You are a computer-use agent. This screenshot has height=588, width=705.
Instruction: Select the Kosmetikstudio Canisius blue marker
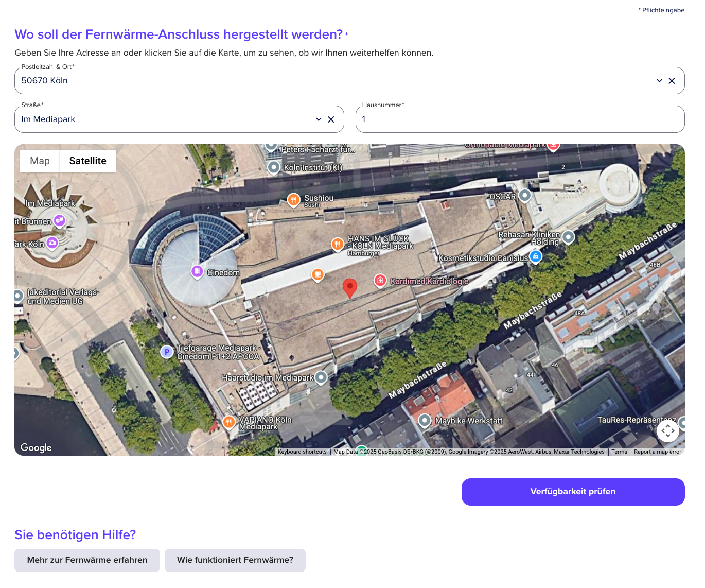pyautogui.click(x=536, y=256)
